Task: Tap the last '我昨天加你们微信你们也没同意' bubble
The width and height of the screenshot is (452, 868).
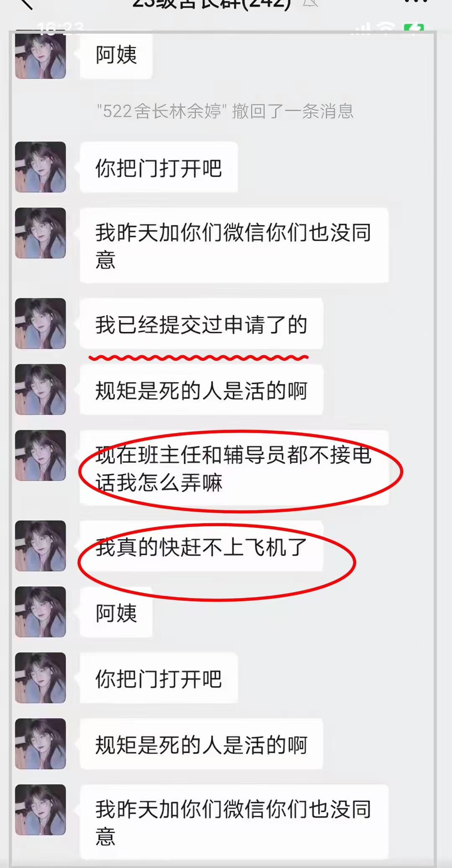Action: tap(234, 822)
